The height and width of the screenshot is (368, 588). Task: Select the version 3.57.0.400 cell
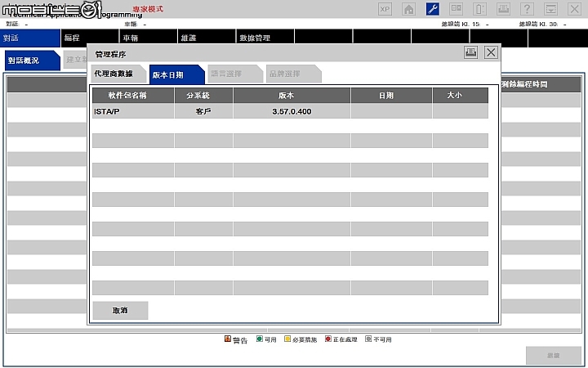pyautogui.click(x=292, y=111)
